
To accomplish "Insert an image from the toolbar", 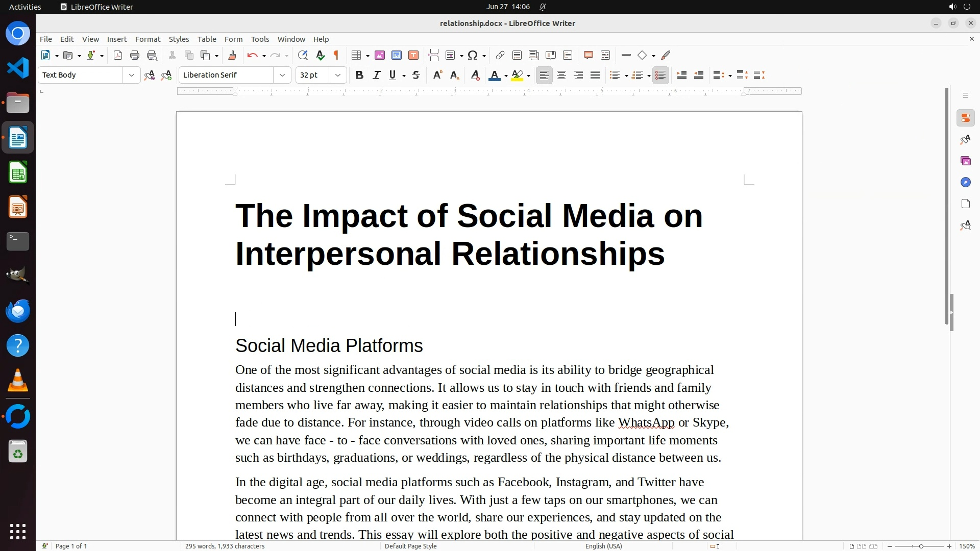I will tap(380, 56).
